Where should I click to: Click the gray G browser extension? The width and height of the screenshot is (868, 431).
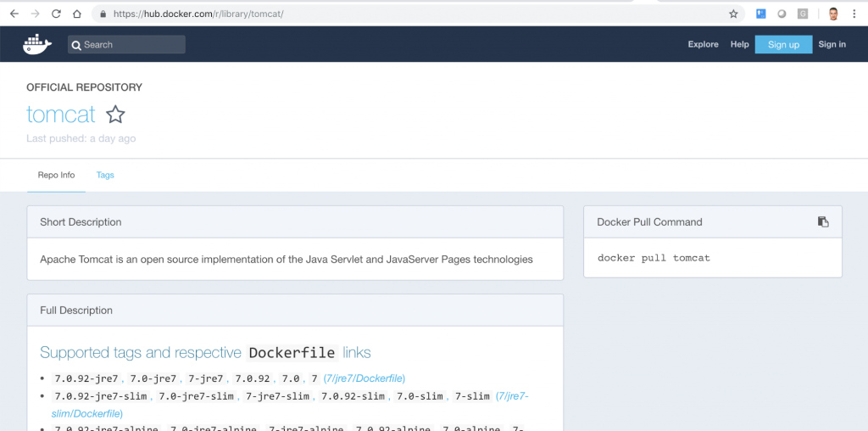803,14
